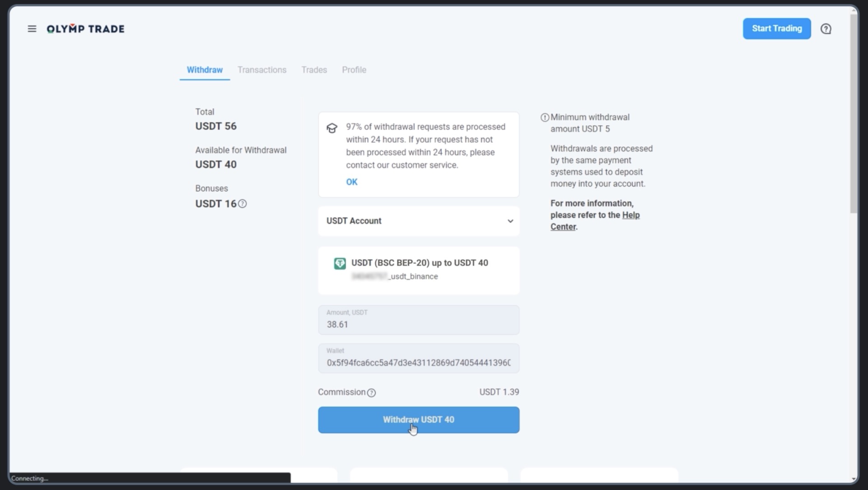
Task: Switch to the Trades tab
Action: point(314,70)
